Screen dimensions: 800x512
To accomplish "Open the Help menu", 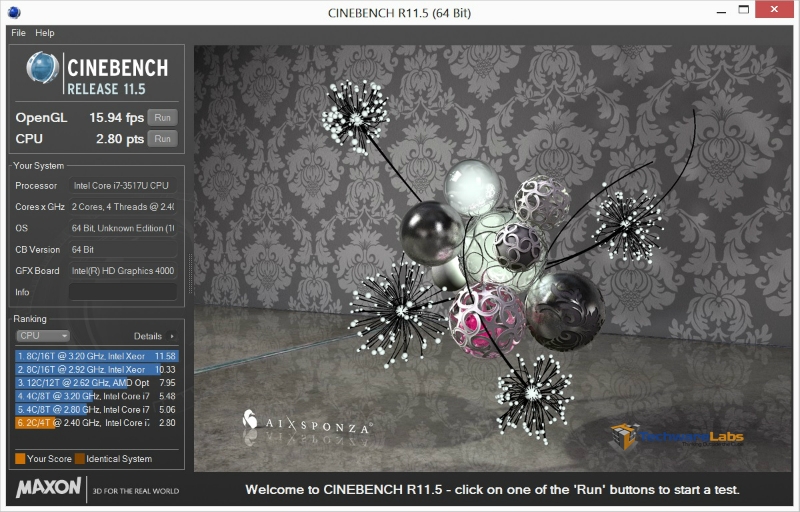I will [x=45, y=33].
